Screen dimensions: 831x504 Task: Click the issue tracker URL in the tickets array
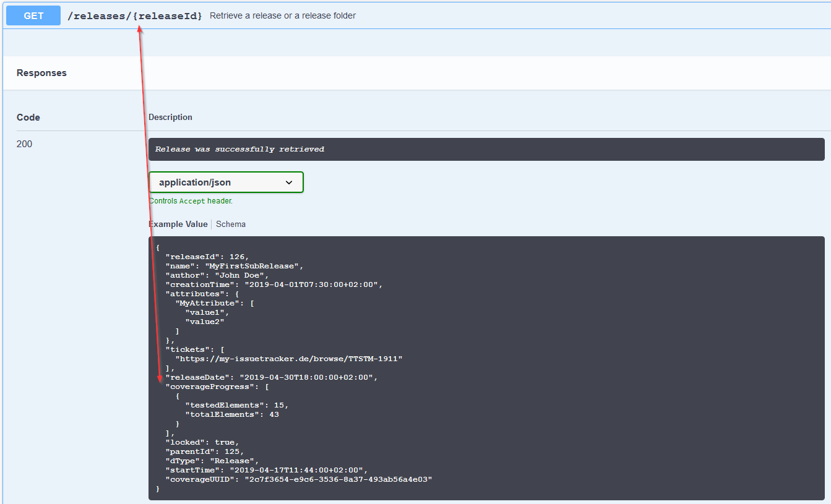tap(289, 359)
